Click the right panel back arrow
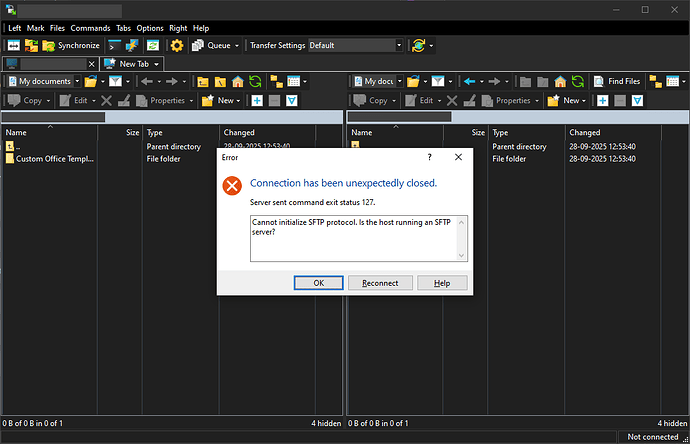 tap(470, 81)
